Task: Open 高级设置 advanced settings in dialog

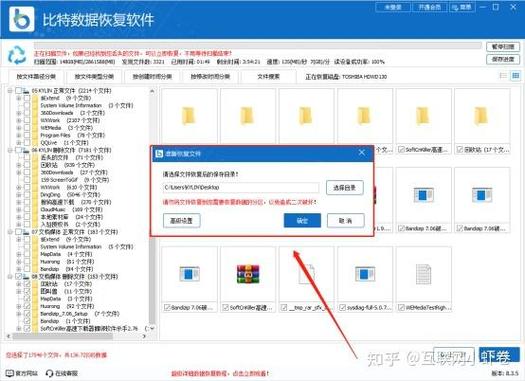Action: [x=181, y=220]
